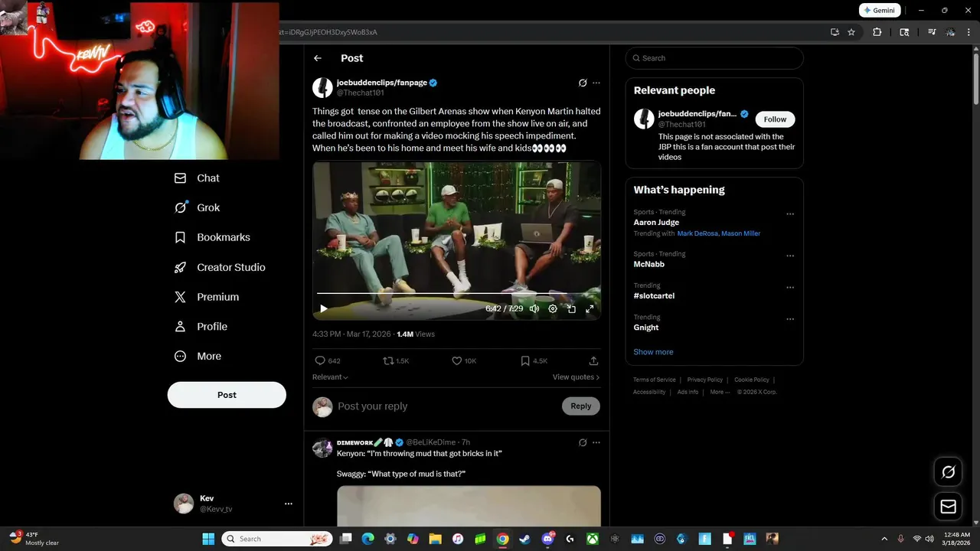This screenshot has width=980, height=551.
Task: Bookmark the post with 4.5K bookmarks
Action: pos(534,360)
